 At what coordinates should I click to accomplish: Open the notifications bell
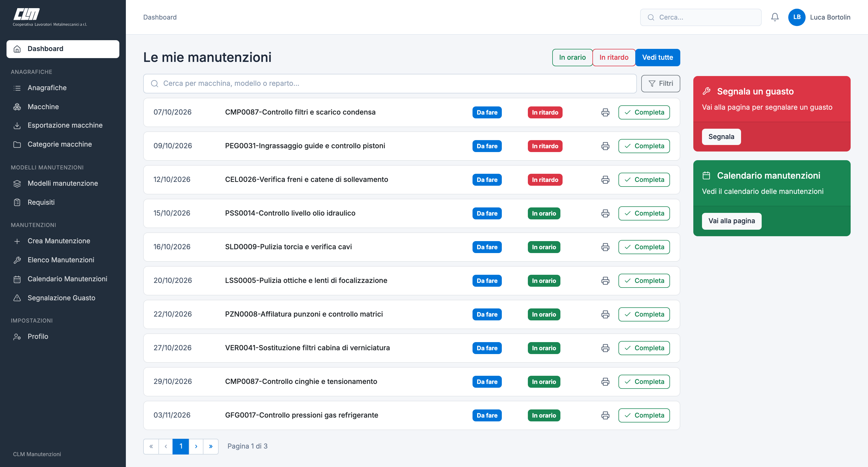[775, 17]
